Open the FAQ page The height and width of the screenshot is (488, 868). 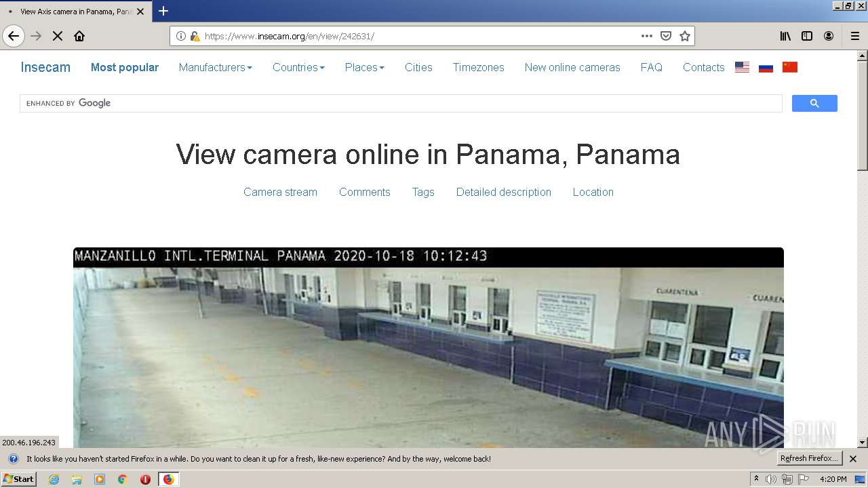pos(652,67)
